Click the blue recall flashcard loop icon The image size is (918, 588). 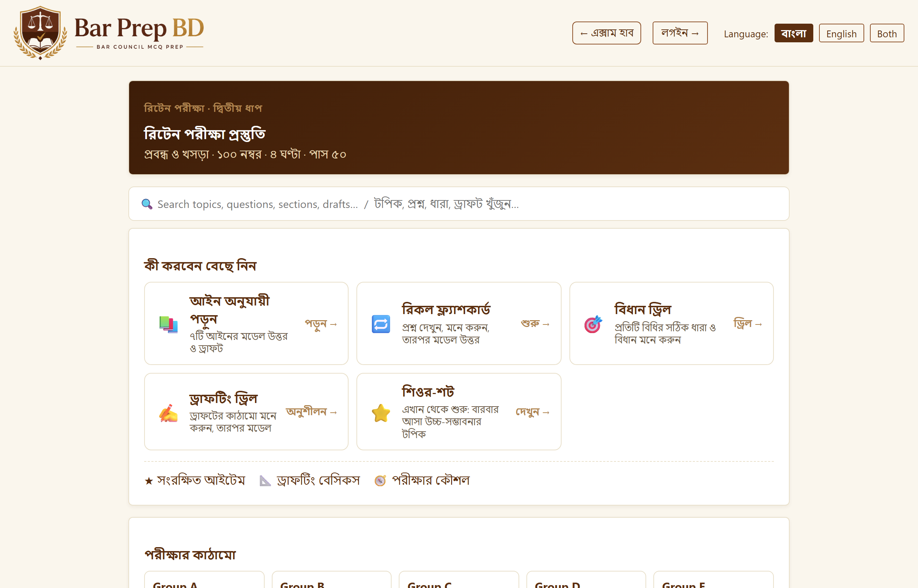coord(381,324)
